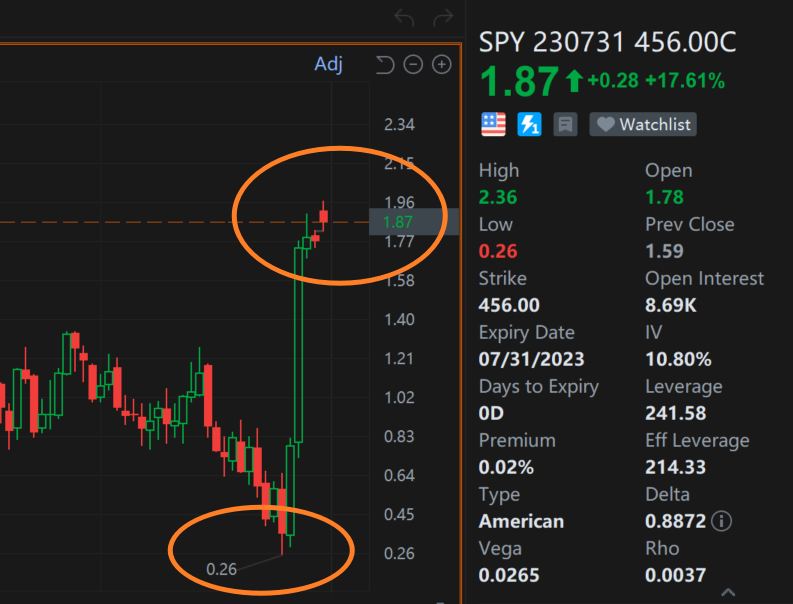The image size is (793, 604).
Task: Click the +17.61% change value
Action: (x=685, y=81)
